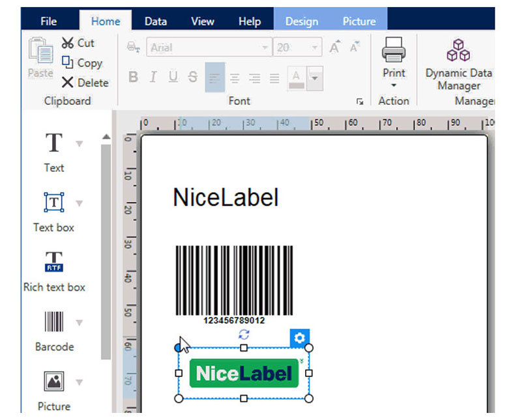Click right-middle square resize handle
Screen dimensions: 515x420
click(x=309, y=373)
